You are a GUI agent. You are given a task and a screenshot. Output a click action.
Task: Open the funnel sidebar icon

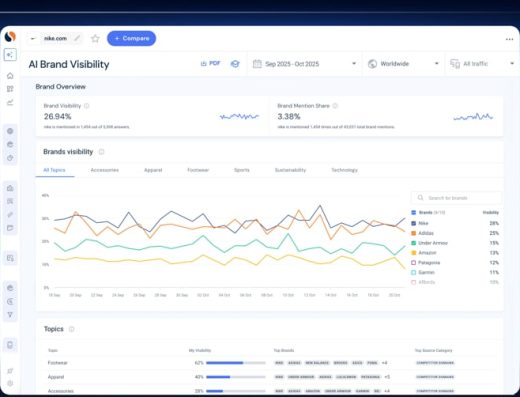pos(10,315)
